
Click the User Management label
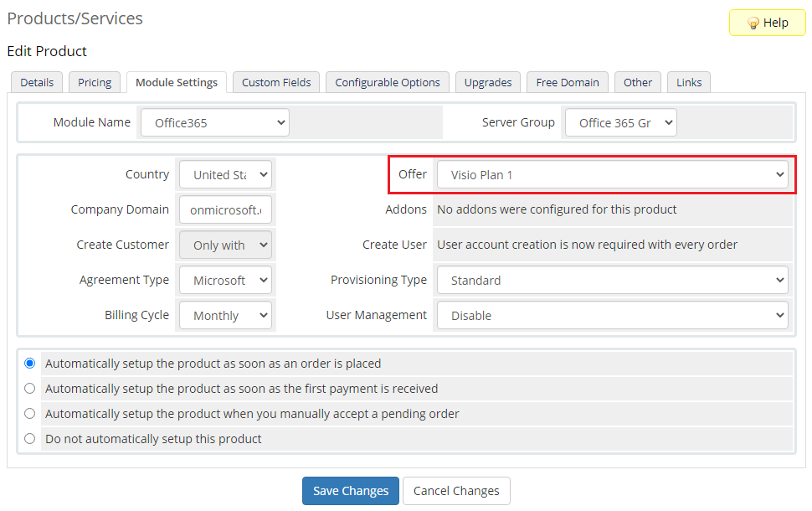click(377, 315)
